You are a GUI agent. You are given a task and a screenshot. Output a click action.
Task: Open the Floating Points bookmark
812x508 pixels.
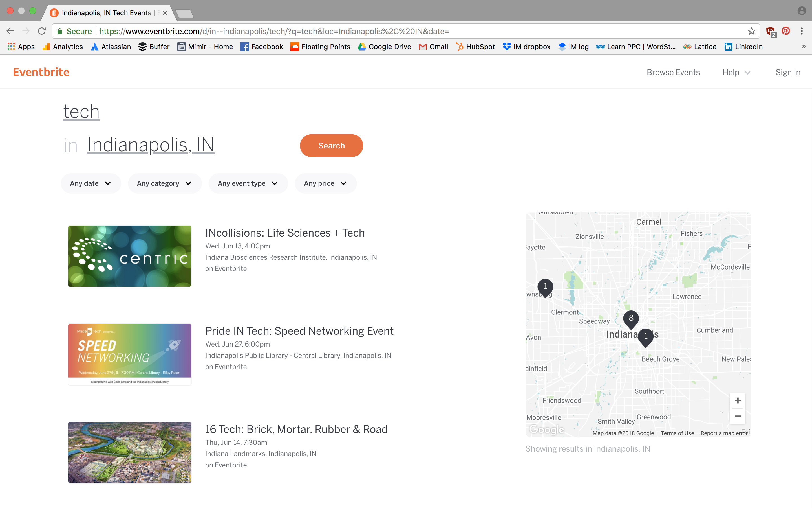point(320,47)
